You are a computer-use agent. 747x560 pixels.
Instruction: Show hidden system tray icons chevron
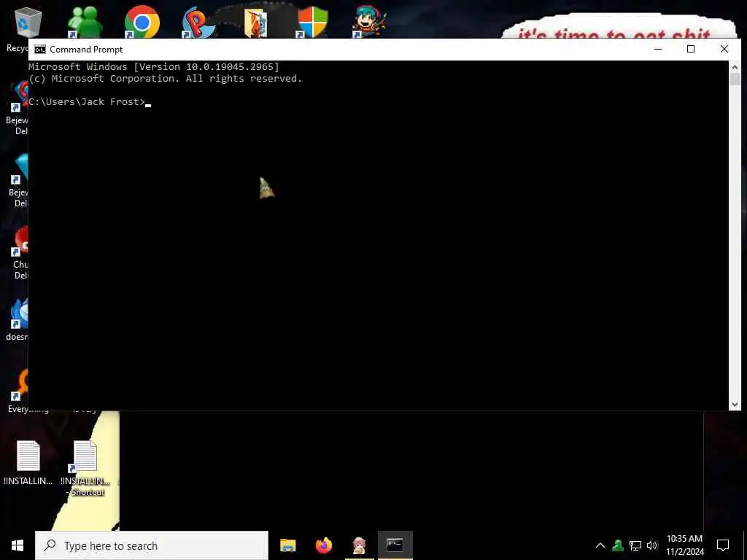tap(600, 545)
